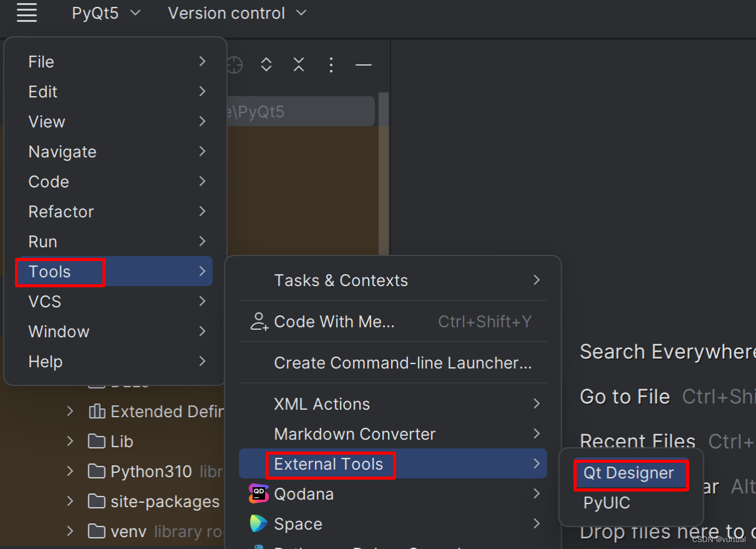Click the site-packages folder icon
Viewport: 756px width, 549px height.
pyautogui.click(x=96, y=502)
